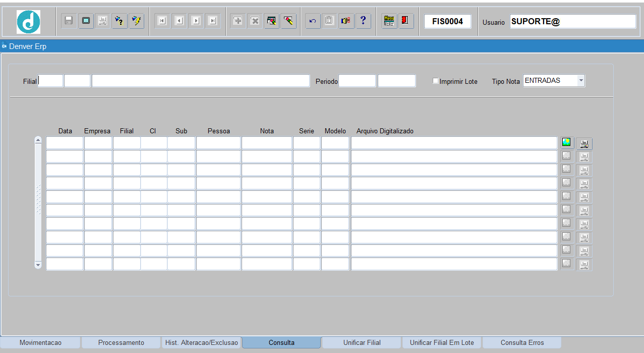Open the Processamento tab

tap(121, 342)
